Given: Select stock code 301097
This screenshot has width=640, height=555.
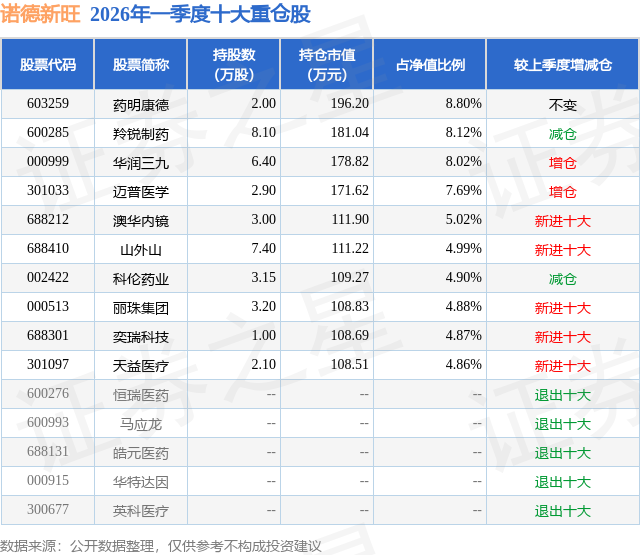Looking at the screenshot, I should tap(48, 364).
